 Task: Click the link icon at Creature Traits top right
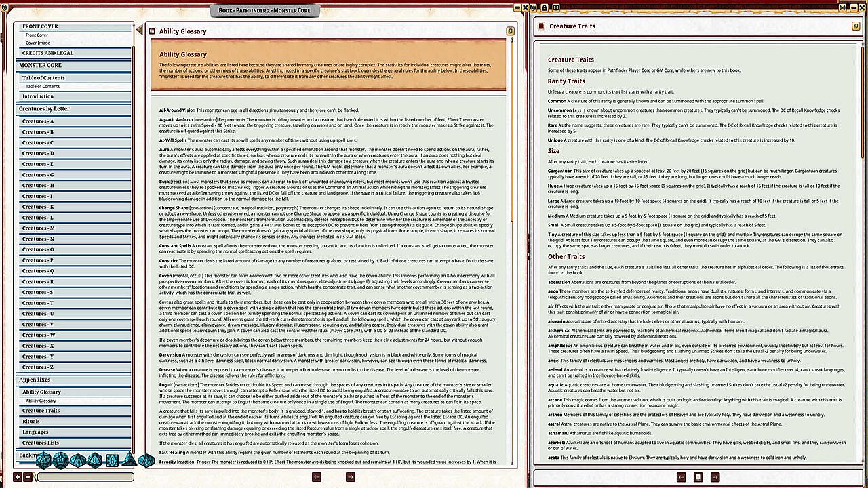(842, 7)
